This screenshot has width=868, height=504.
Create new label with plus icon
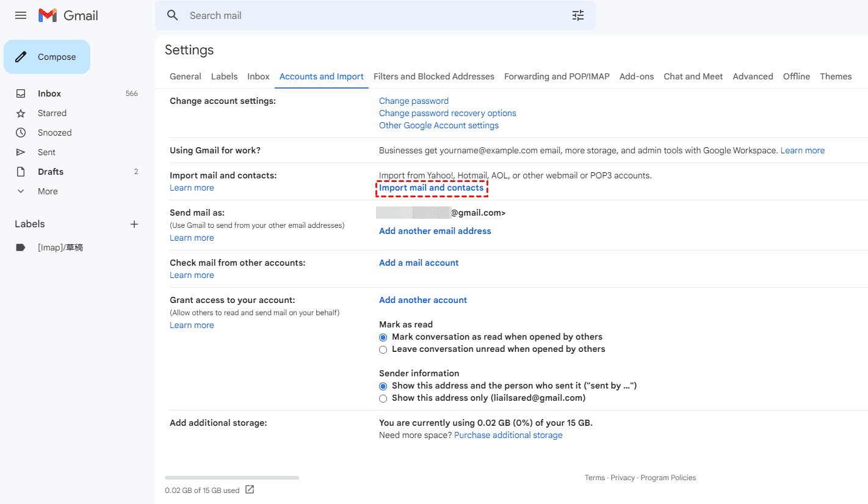tap(134, 224)
